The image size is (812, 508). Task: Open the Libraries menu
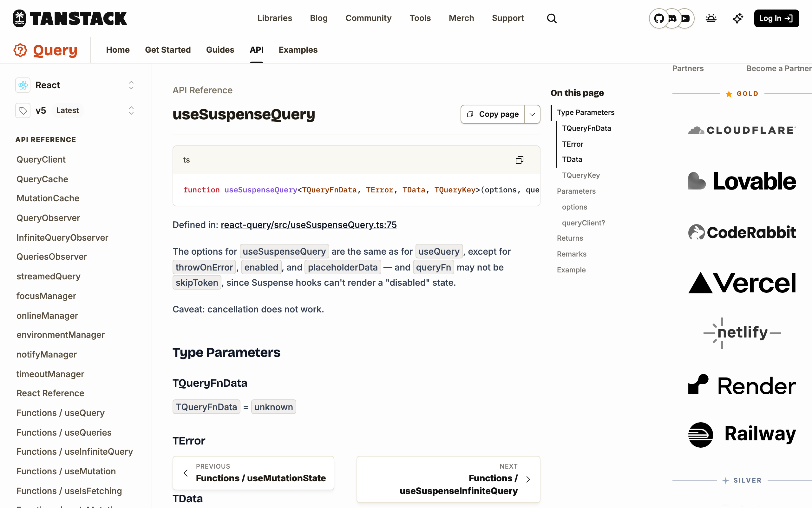point(274,18)
